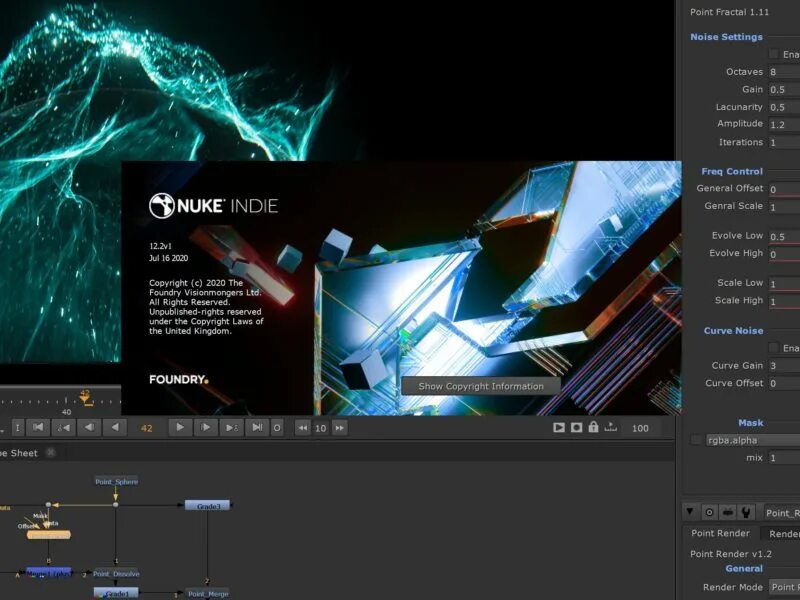Viewport: 800px width, 600px height.
Task: Open the Render Mode dropdown
Action: 784,587
